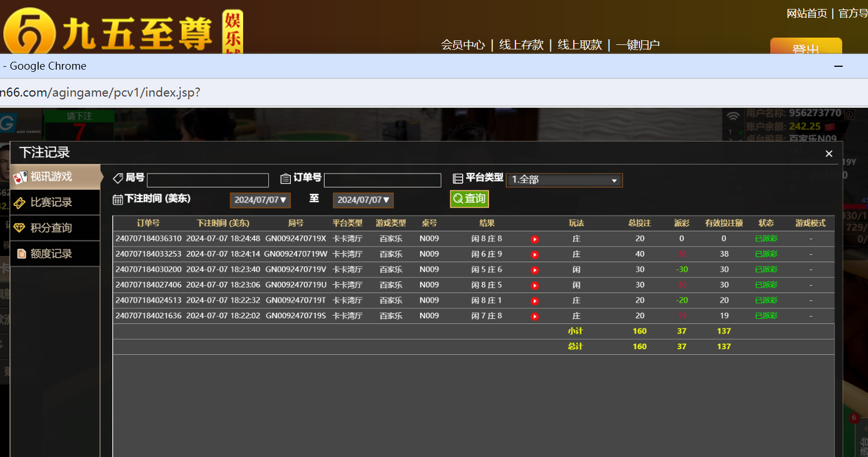868x457 pixels.
Task: Open 比赛记录 in the sidebar
Action: click(55, 203)
